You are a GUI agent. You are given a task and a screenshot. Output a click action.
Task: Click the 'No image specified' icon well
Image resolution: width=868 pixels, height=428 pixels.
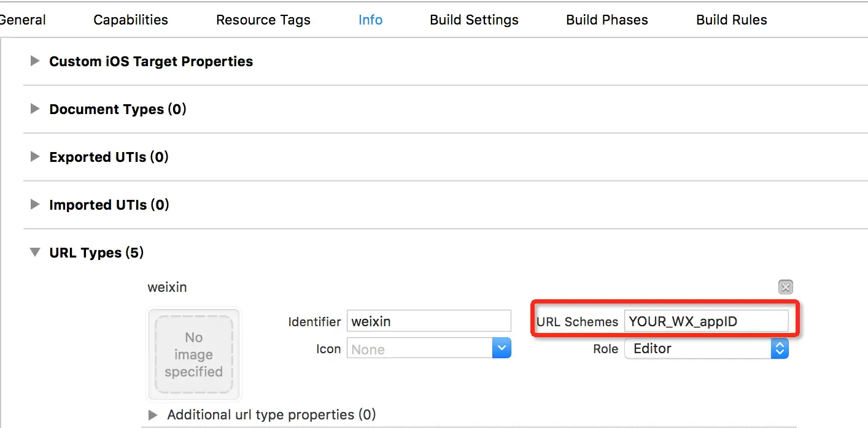pyautogui.click(x=194, y=354)
